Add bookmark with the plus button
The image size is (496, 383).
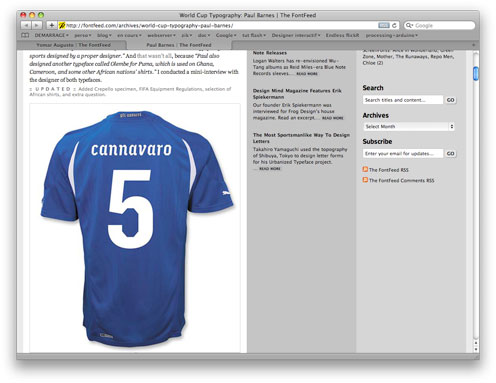coord(51,25)
